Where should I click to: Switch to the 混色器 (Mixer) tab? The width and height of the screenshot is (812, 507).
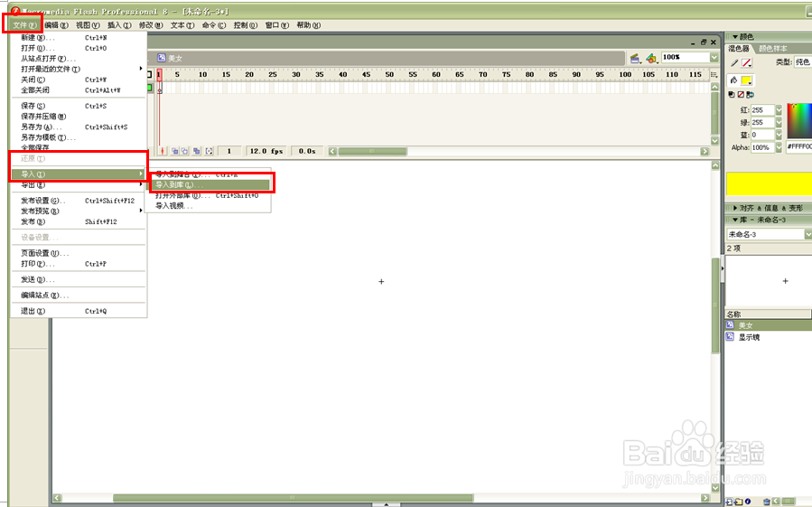739,48
